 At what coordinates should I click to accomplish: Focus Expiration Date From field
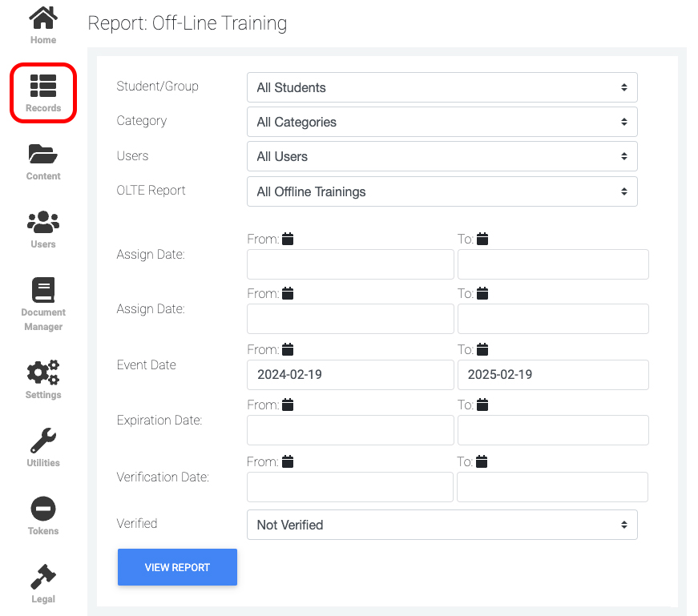(350, 430)
